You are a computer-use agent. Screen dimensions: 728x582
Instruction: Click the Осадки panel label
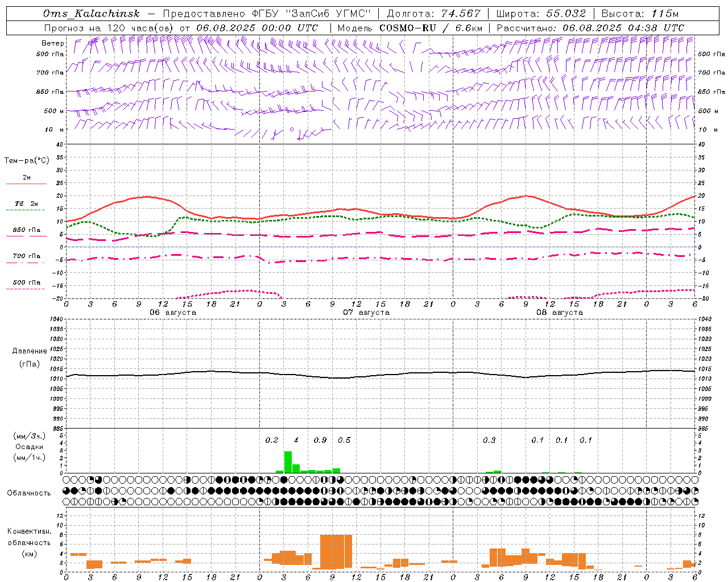coord(29,447)
